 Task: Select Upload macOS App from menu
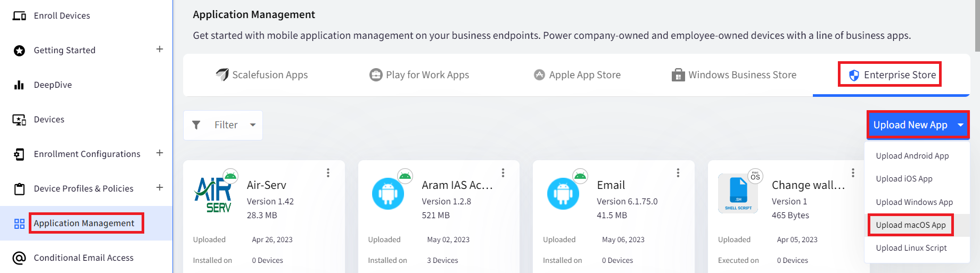[x=911, y=225]
